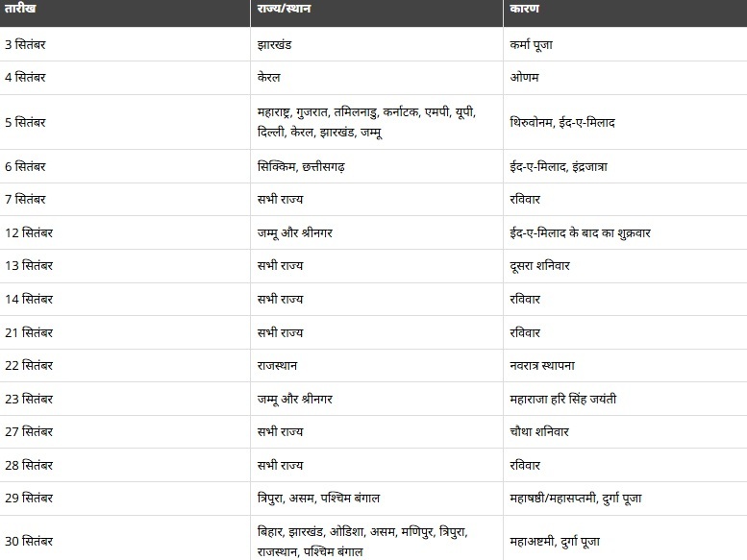Click the "12 सितंबर" date cell
The width and height of the screenshot is (747, 560).
(31, 233)
